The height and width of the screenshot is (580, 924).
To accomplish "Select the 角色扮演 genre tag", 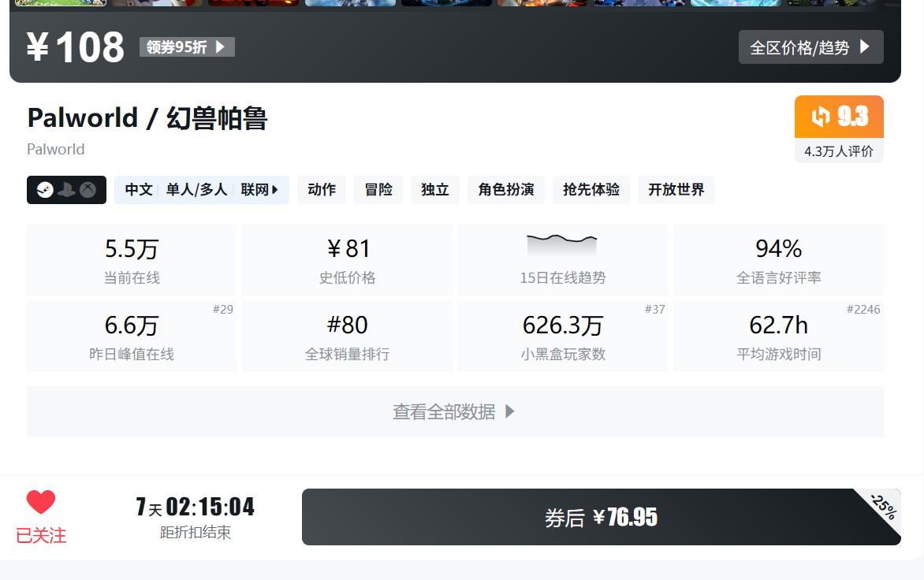I will (505, 190).
